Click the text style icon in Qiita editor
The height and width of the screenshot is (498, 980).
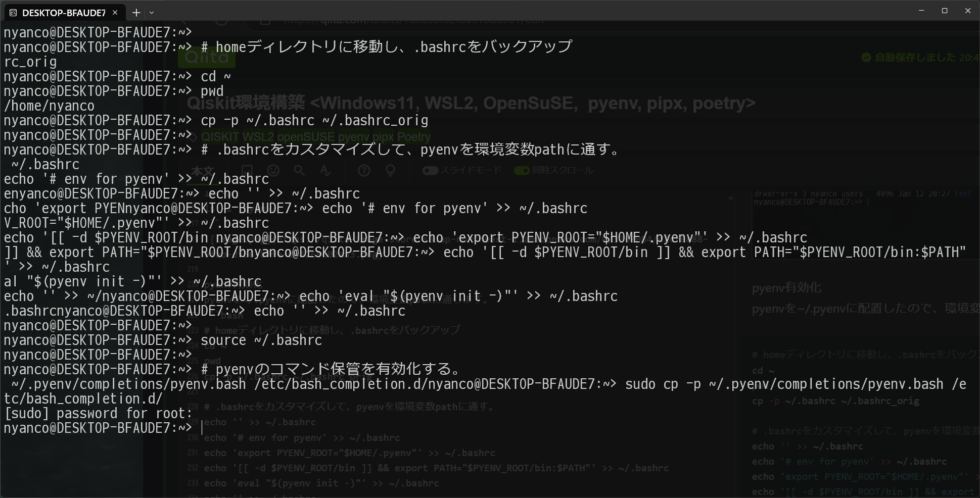click(325, 170)
